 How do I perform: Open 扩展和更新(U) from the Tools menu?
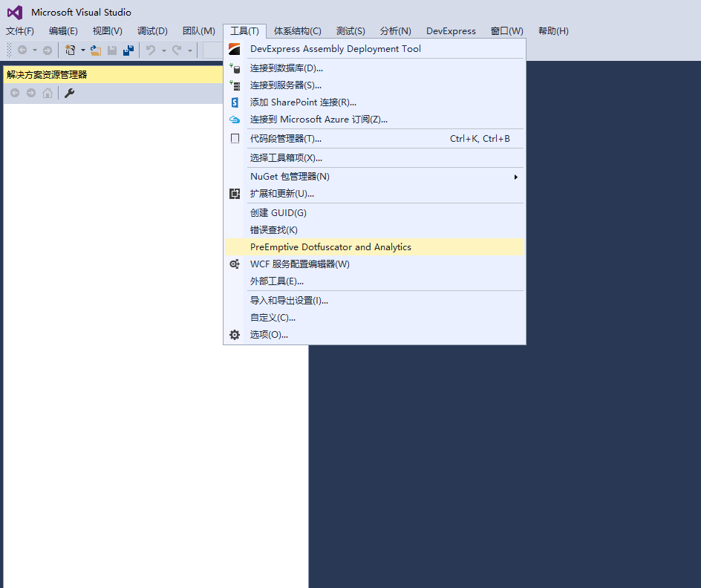tap(283, 194)
